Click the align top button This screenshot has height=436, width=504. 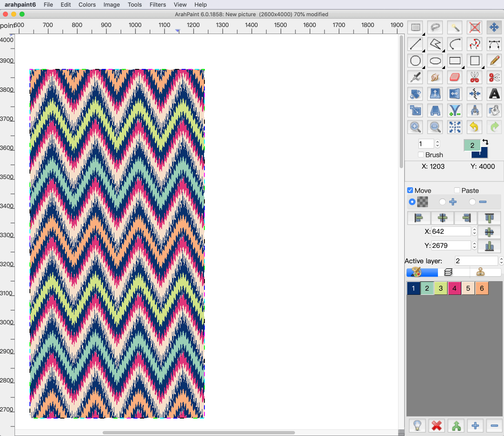pyautogui.click(x=489, y=218)
